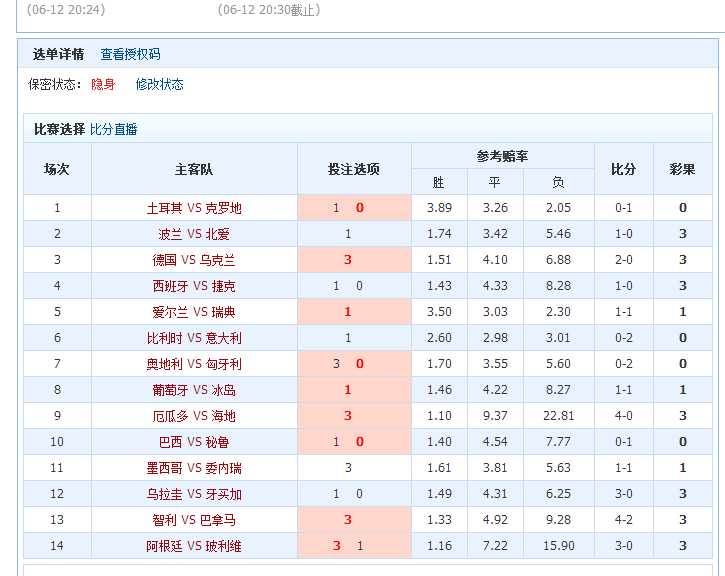The height and width of the screenshot is (576, 725).
Task: Open the 克罗地 team link
Action: coord(223,208)
